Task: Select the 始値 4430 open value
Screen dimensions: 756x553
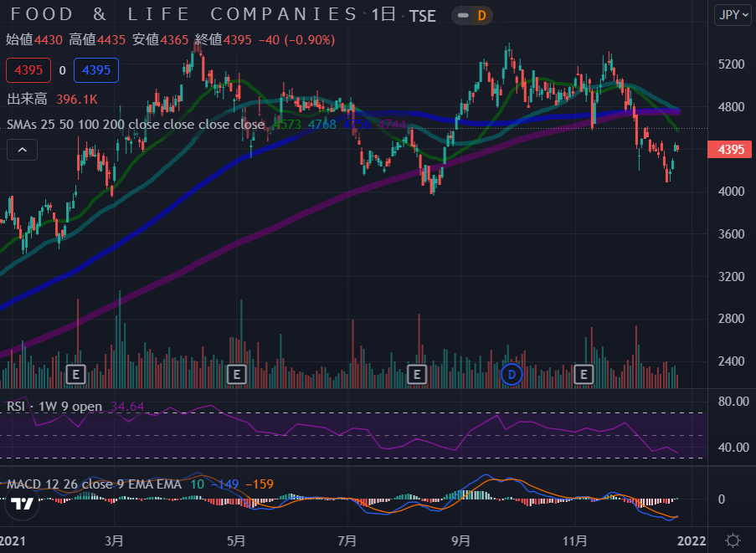Action: (x=34, y=39)
